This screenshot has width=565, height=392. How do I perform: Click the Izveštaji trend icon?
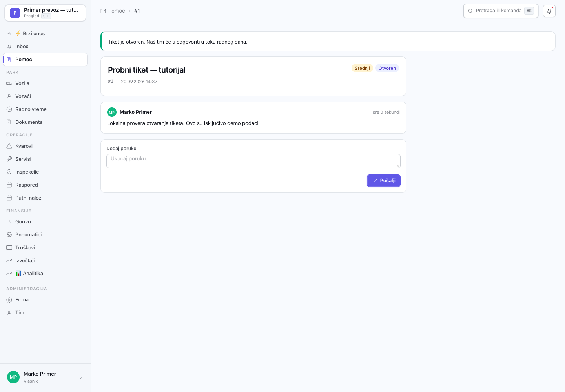9,261
